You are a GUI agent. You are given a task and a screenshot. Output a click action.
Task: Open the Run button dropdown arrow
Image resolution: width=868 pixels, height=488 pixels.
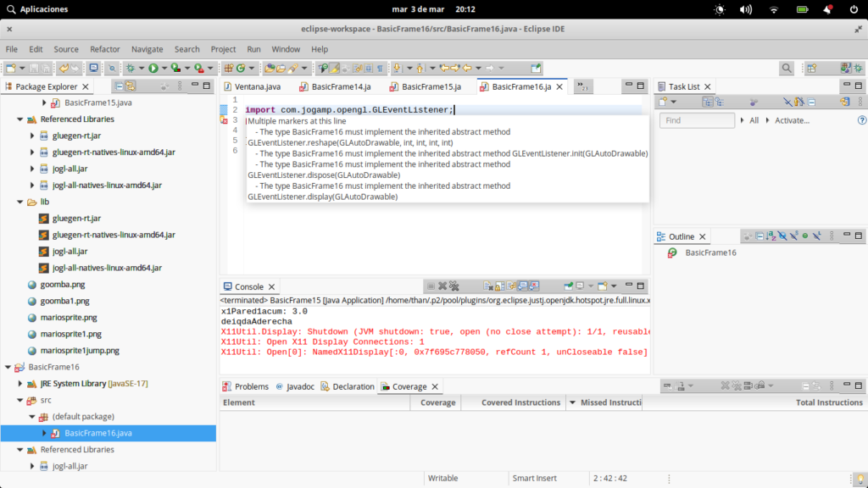coord(163,68)
